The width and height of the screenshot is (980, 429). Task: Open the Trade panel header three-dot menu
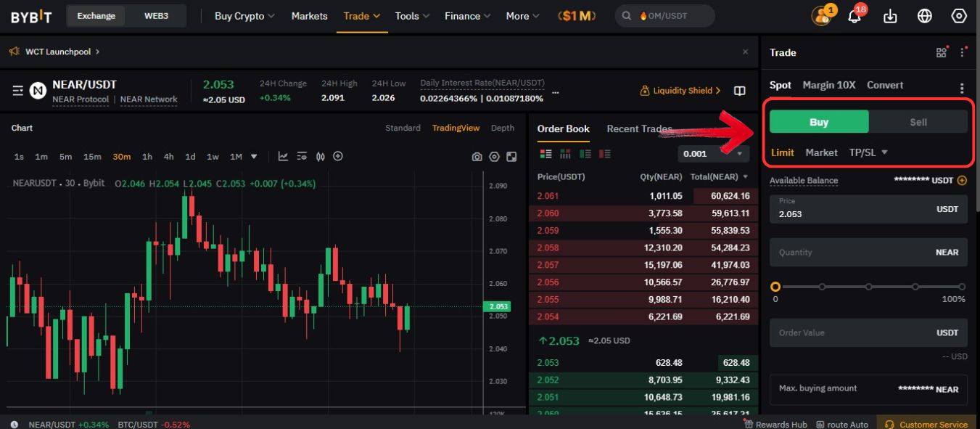coord(963,52)
